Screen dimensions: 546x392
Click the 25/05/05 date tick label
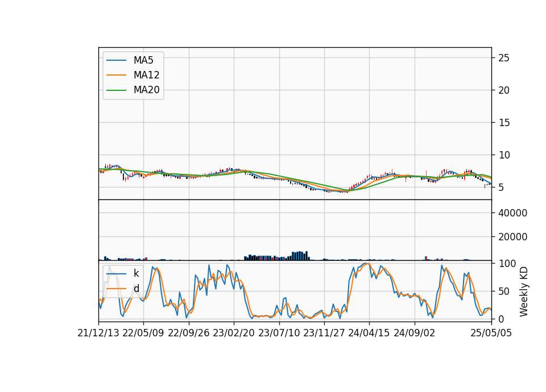(x=491, y=333)
